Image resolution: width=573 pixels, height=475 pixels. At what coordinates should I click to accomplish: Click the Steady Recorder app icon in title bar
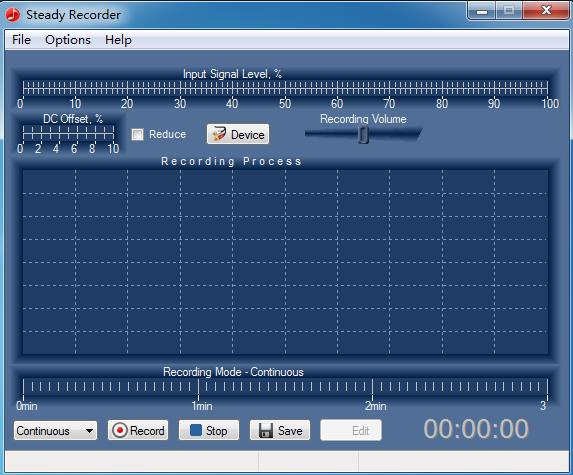tap(13, 15)
